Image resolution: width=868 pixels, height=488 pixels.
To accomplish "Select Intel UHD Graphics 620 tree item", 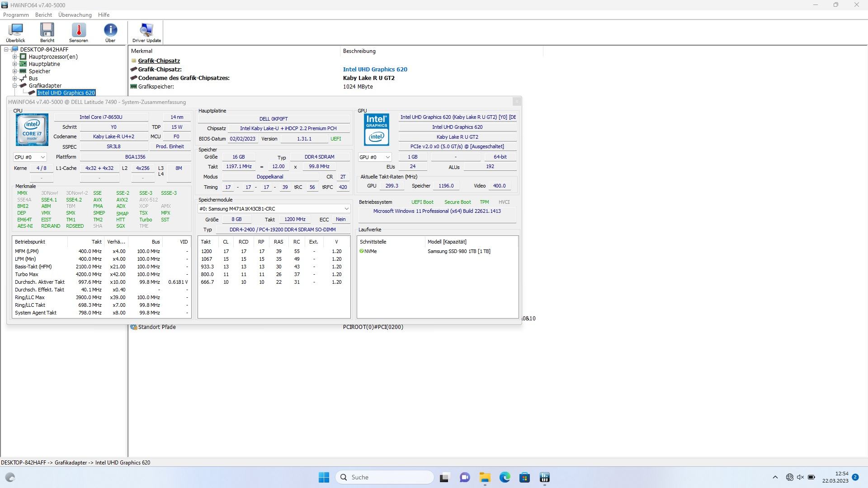I will click(x=66, y=93).
